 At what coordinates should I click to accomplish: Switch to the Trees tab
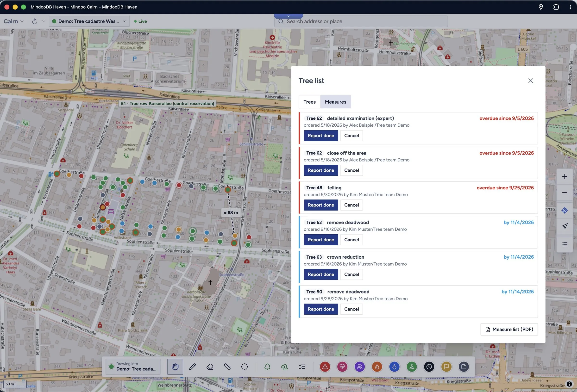click(309, 102)
